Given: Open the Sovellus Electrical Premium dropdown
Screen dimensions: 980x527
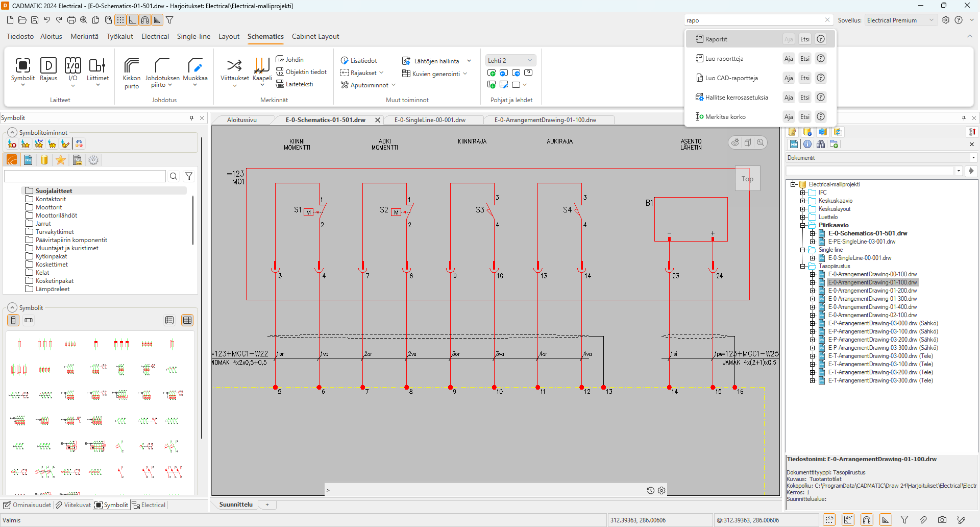Looking at the screenshot, I should point(900,20).
